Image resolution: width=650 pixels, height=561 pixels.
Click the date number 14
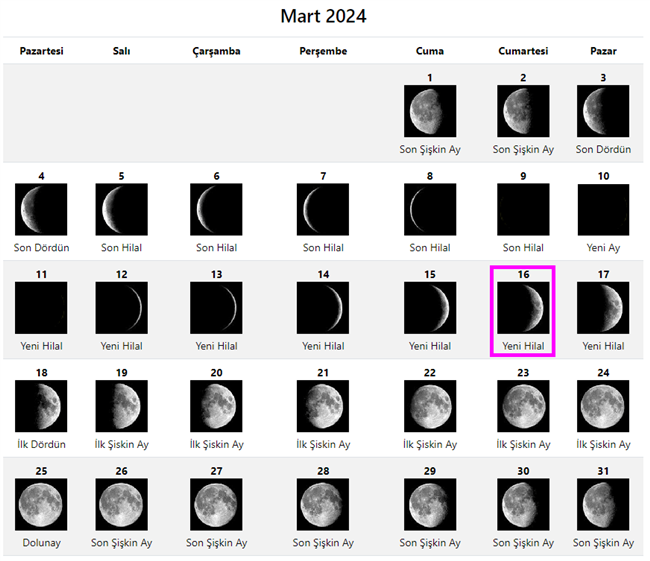point(323,274)
